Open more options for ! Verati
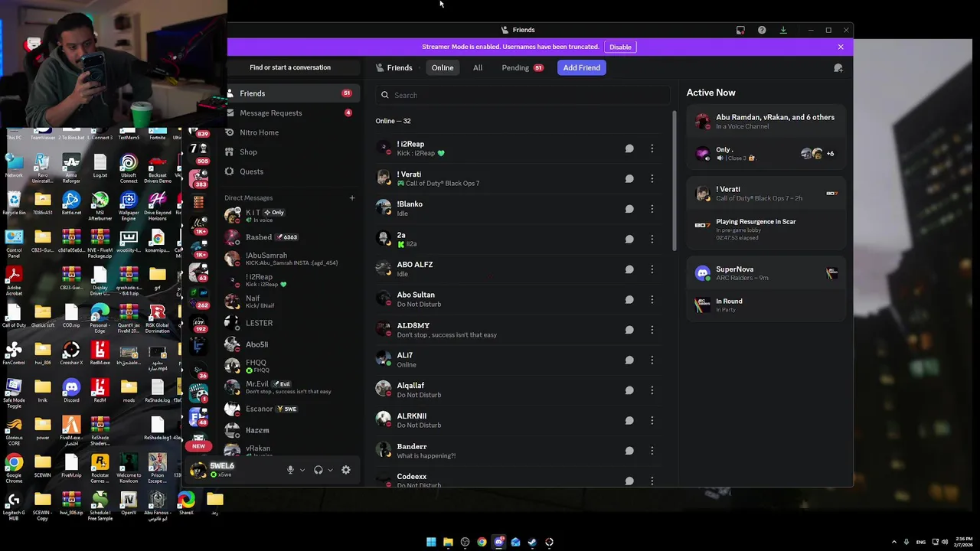The width and height of the screenshot is (980, 551). click(x=652, y=178)
